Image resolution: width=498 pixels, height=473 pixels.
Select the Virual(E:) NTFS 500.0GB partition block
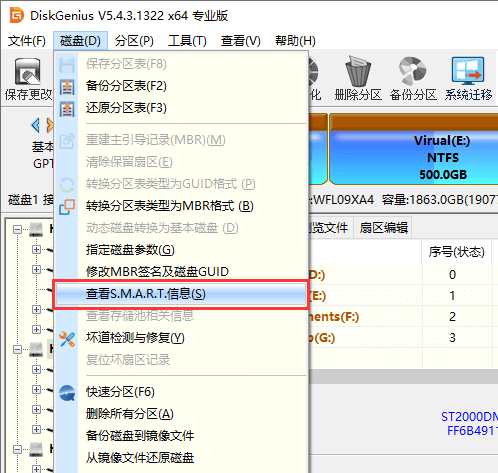[x=414, y=149]
